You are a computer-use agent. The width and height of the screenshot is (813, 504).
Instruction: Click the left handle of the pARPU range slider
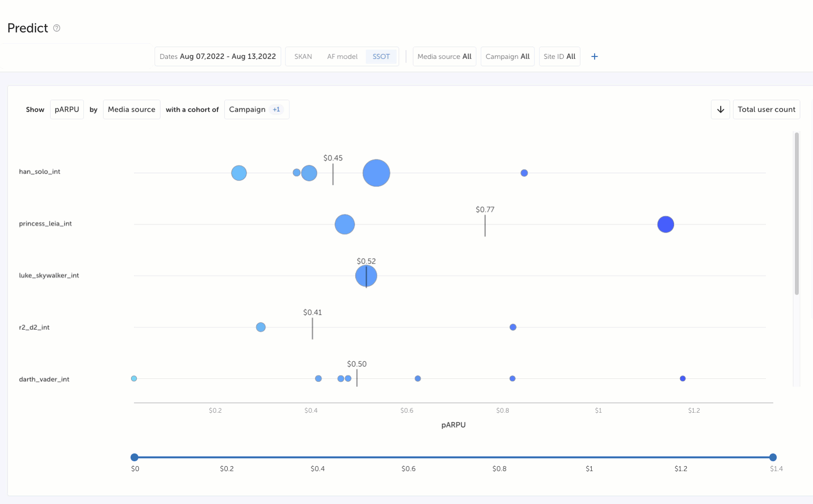click(134, 457)
